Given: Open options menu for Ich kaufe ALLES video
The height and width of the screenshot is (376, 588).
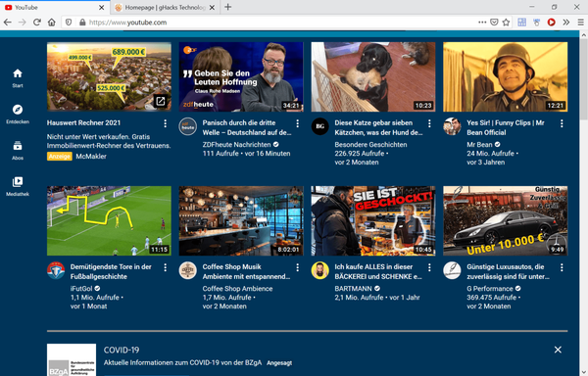Looking at the screenshot, I should tap(429, 267).
